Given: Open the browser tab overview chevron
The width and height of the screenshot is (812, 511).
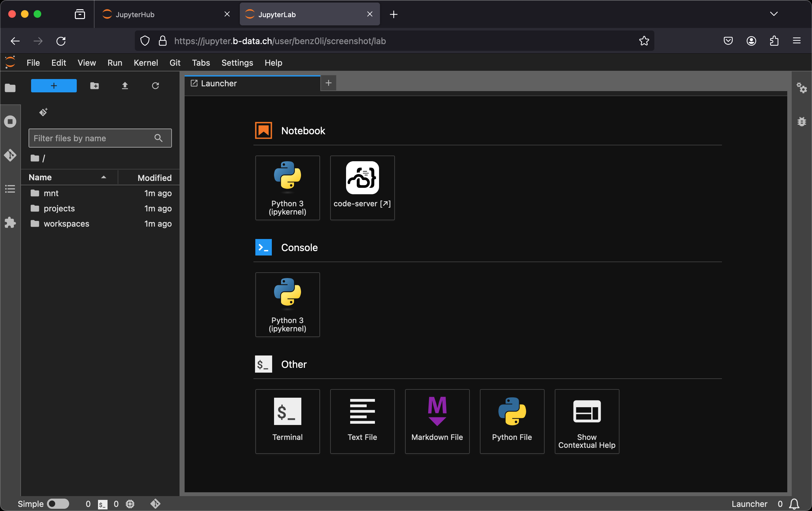Looking at the screenshot, I should 774,14.
